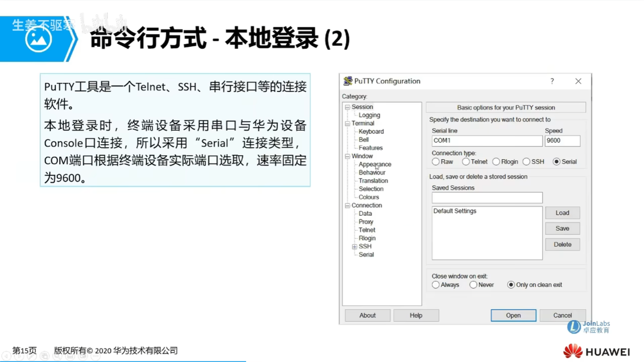Select Session in the Category tree
Screen dimensions: 644x362
tap(362, 107)
